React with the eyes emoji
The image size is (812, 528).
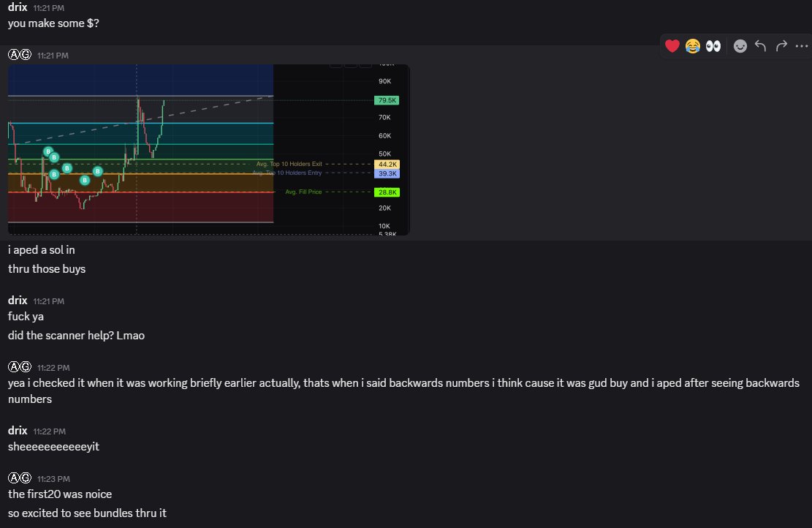713,46
